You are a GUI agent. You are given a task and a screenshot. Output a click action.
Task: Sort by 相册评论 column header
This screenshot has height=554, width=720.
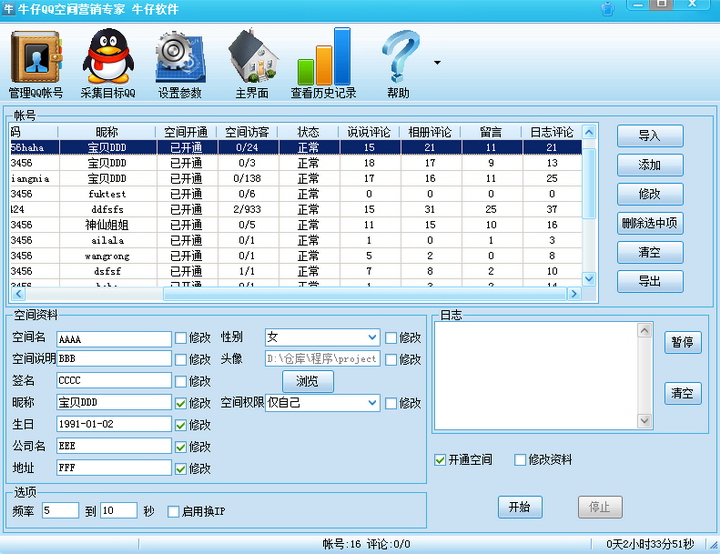pyautogui.click(x=430, y=132)
